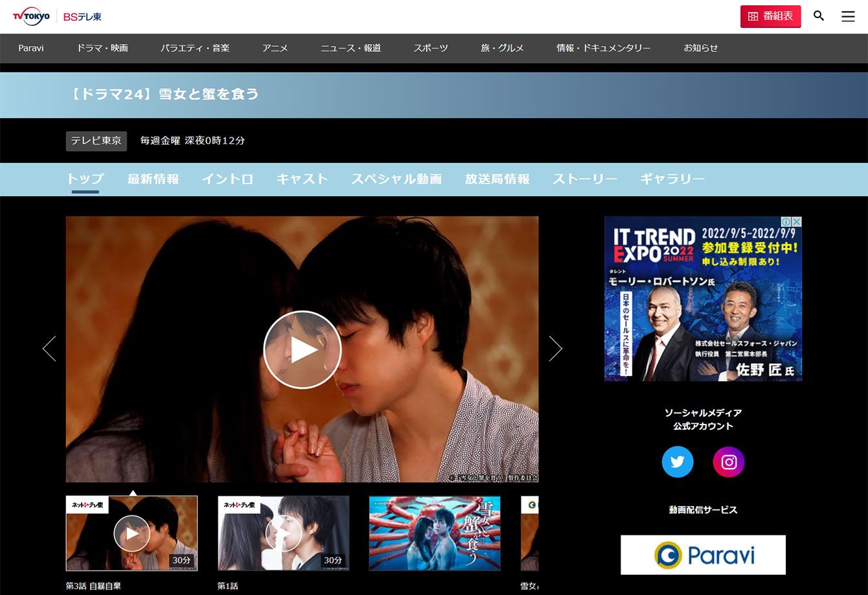Close the IT Trend Expo ad
Screen dimensions: 868x595
pos(797,222)
